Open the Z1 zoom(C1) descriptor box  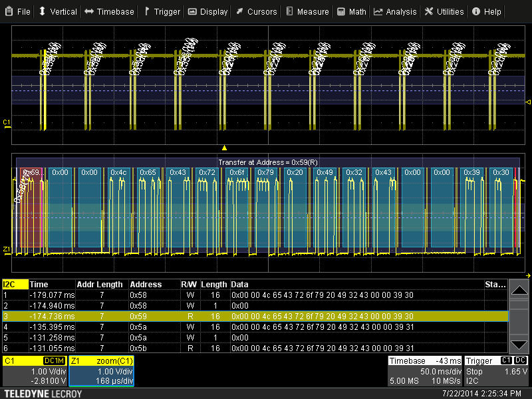[x=102, y=371]
